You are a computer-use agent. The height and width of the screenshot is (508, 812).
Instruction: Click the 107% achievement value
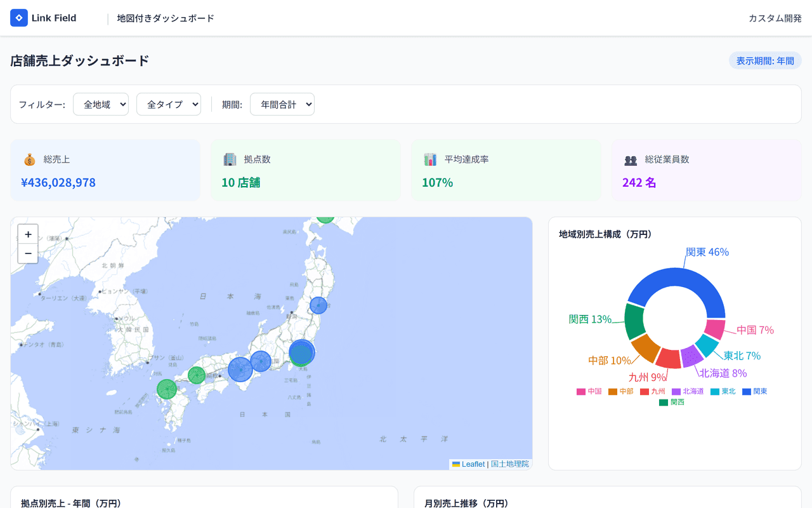click(x=438, y=183)
